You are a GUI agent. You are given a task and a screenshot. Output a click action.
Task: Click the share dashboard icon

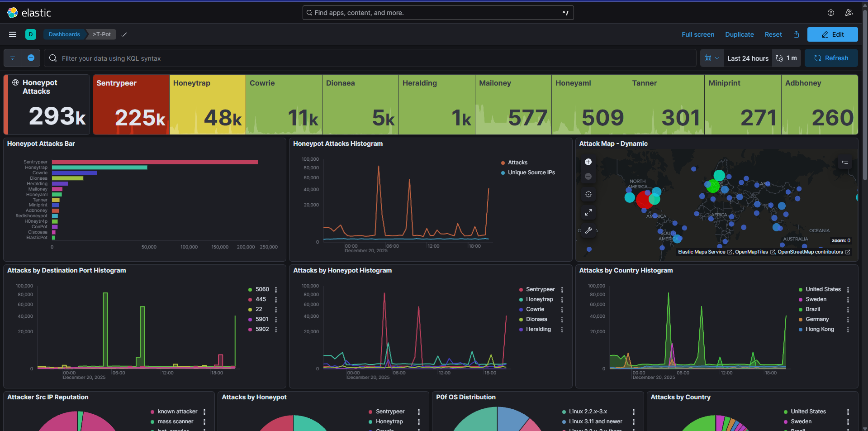tap(796, 34)
